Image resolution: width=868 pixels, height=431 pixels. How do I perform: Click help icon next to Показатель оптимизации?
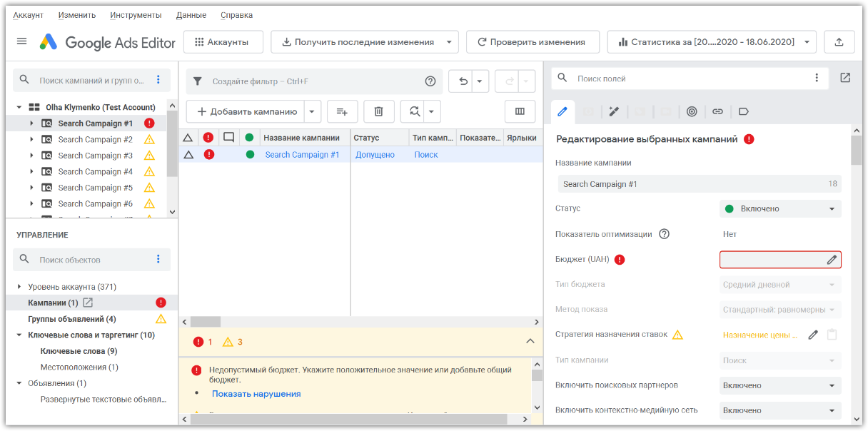click(x=664, y=234)
